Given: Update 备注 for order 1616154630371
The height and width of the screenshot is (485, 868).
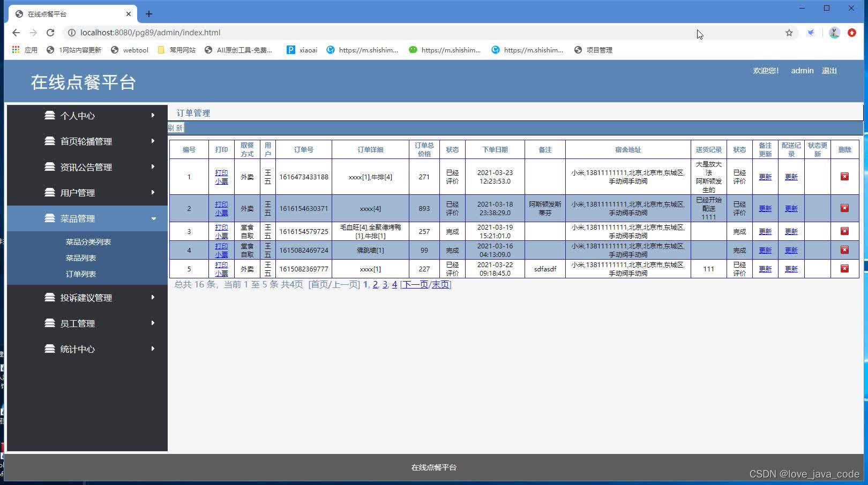Looking at the screenshot, I should click(x=765, y=208).
